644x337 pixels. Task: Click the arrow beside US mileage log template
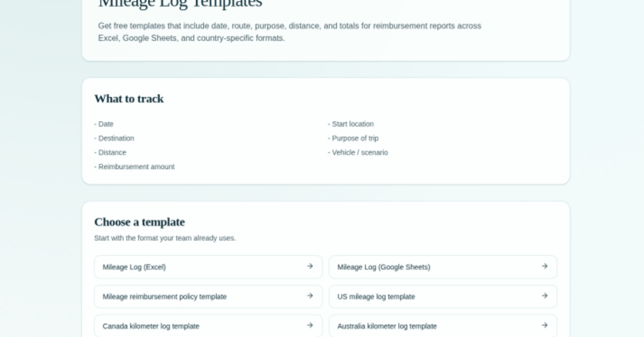click(x=544, y=296)
